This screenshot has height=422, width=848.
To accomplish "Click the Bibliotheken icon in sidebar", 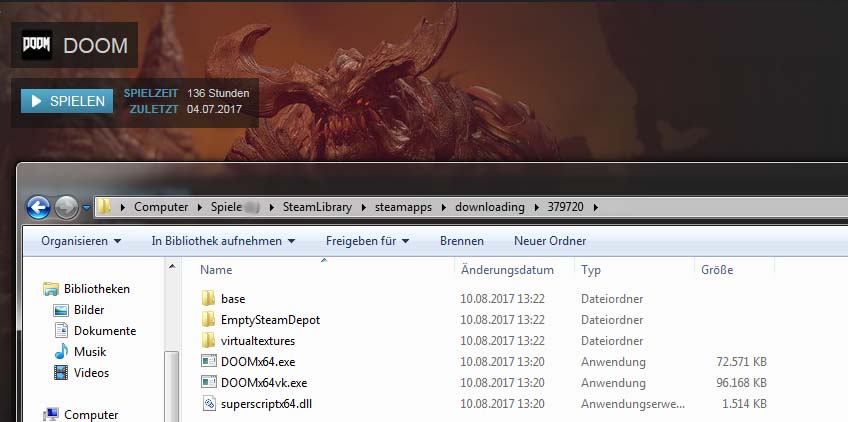I will point(50,289).
